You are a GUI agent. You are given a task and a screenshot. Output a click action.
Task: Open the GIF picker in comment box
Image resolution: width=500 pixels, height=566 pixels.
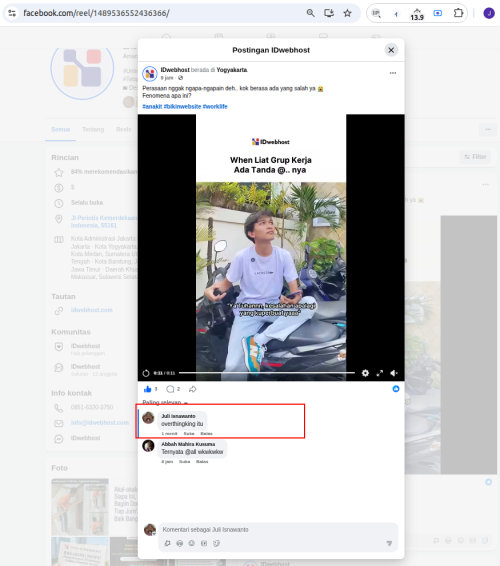coord(204,544)
